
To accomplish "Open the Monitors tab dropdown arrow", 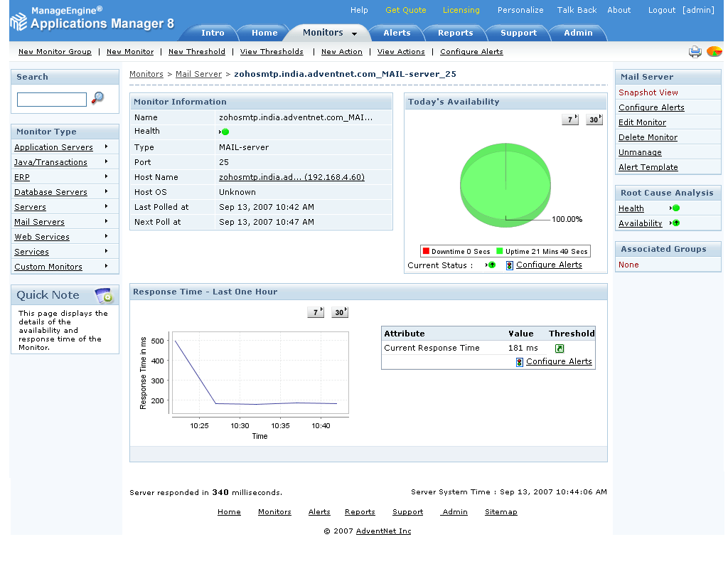I will pyautogui.click(x=354, y=33).
